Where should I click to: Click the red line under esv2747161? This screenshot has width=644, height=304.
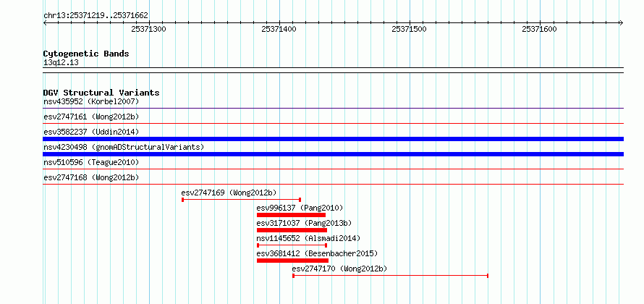click(x=333, y=124)
